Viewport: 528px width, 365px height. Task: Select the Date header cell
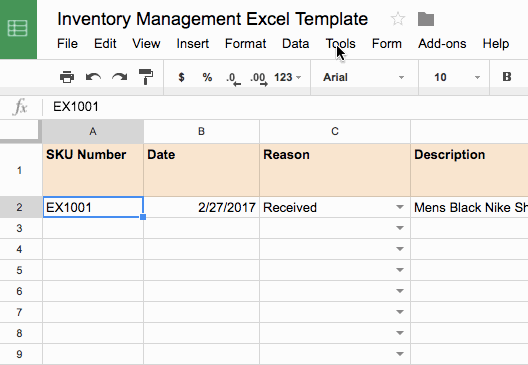click(201, 170)
